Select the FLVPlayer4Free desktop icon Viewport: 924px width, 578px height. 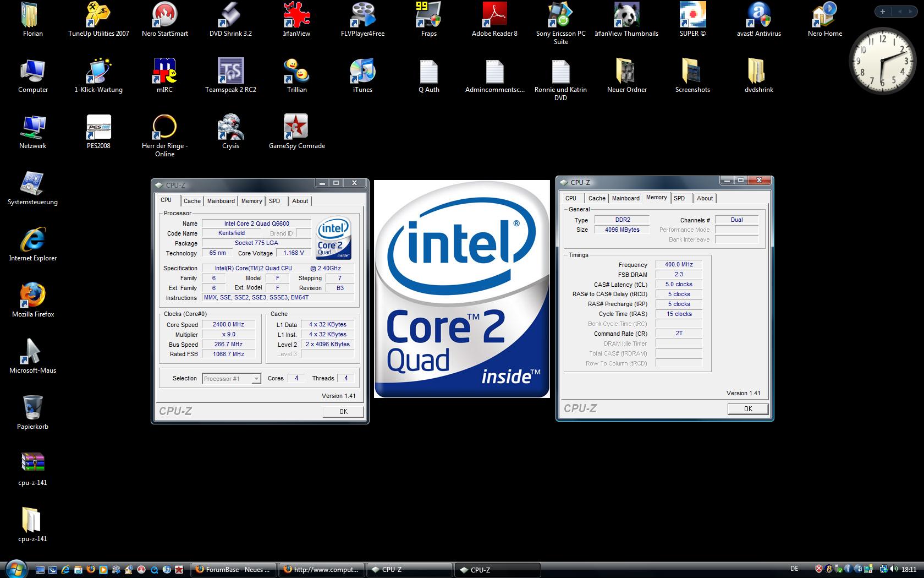point(362,20)
